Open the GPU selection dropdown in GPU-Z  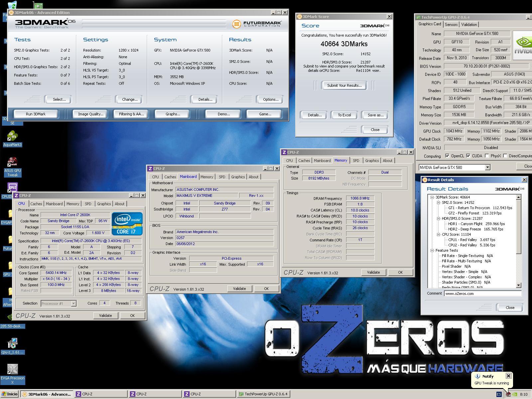click(487, 167)
